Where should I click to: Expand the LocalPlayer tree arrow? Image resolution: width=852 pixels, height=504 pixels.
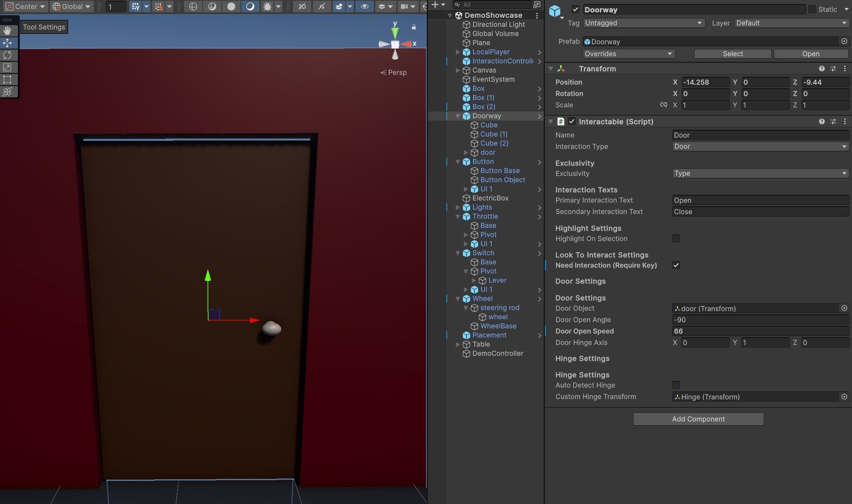458,52
